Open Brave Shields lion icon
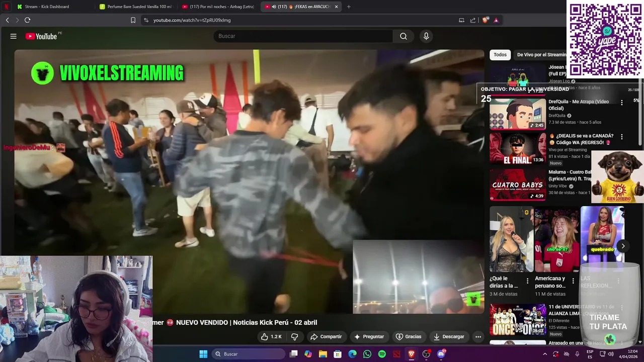Image resolution: width=644 pixels, height=362 pixels. 485,20
